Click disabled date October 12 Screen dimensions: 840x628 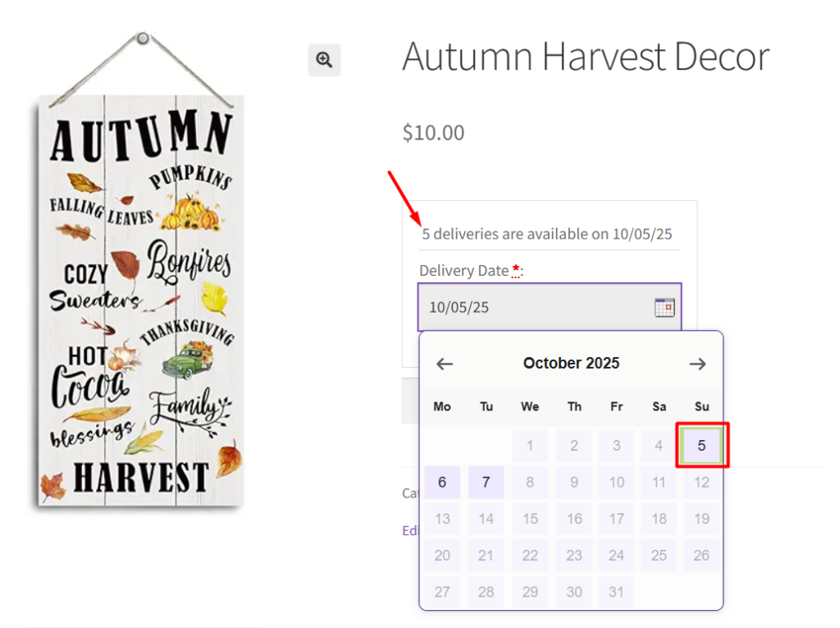coord(701,482)
